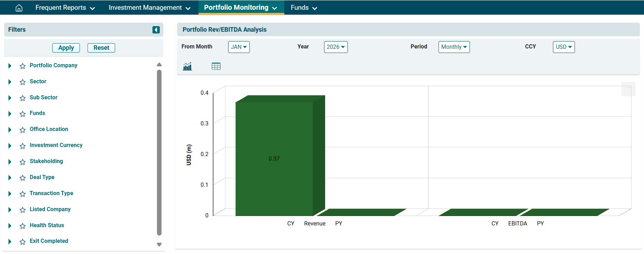Viewport: 644px width, 254px height.
Task: Change the Period from Monthly dropdown
Action: coord(454,47)
